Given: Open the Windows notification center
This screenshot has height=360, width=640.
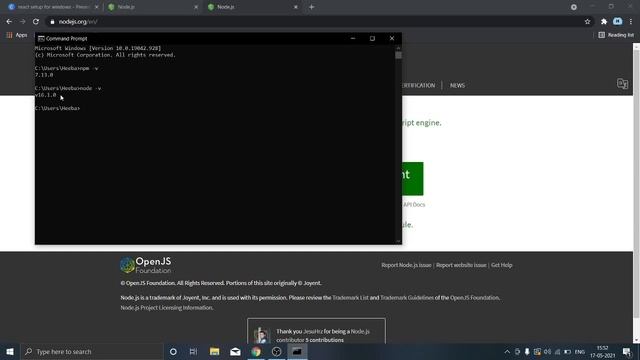Looking at the screenshot, I should pyautogui.click(x=627, y=351).
